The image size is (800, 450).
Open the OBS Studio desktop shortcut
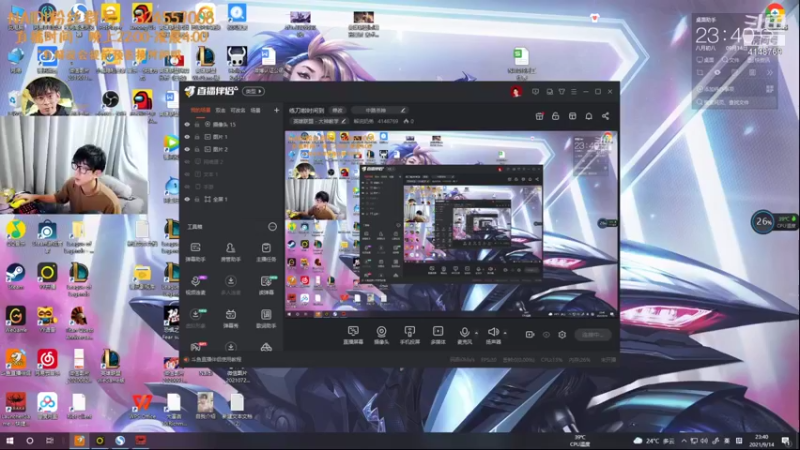[x=110, y=102]
